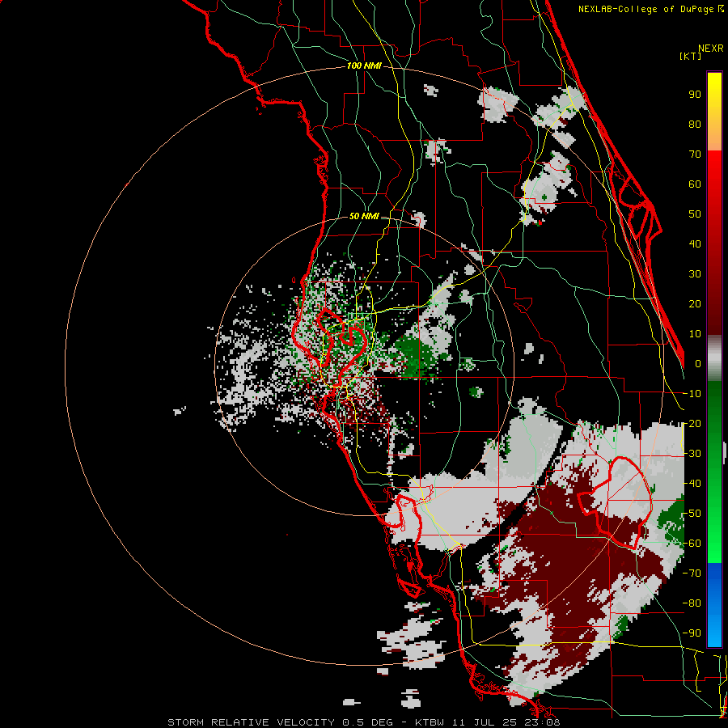This screenshot has height=728, width=728.
Task: Click the positive "50" scale value
Action: click(695, 214)
